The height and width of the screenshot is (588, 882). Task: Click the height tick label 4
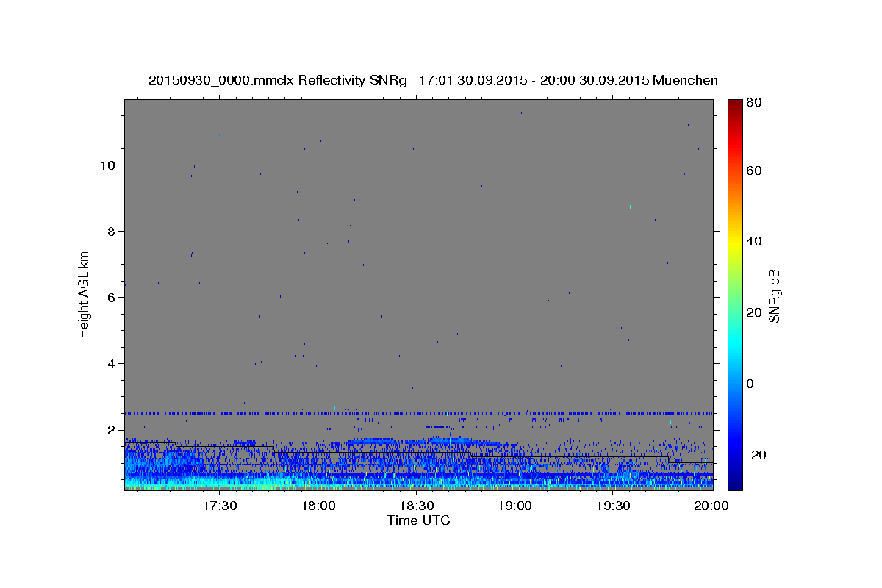[112, 364]
